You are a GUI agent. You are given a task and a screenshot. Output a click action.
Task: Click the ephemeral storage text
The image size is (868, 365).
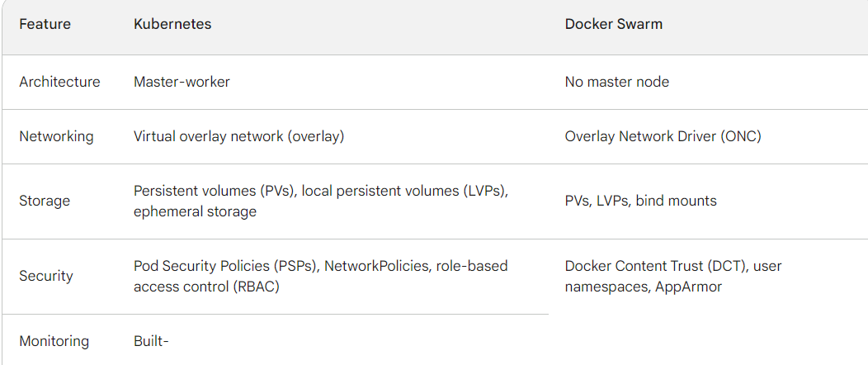[x=195, y=212]
